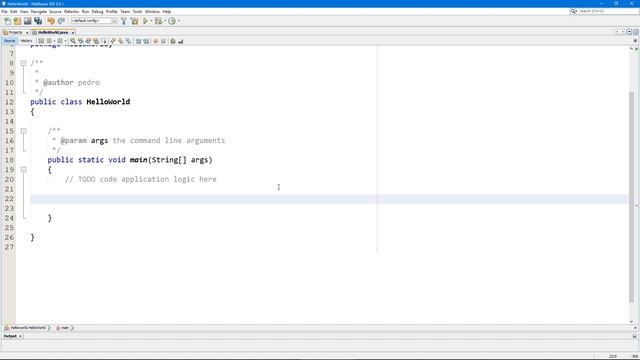640x360 pixels.
Task: Select the HelloWorld.java editor tab
Action: click(x=53, y=32)
